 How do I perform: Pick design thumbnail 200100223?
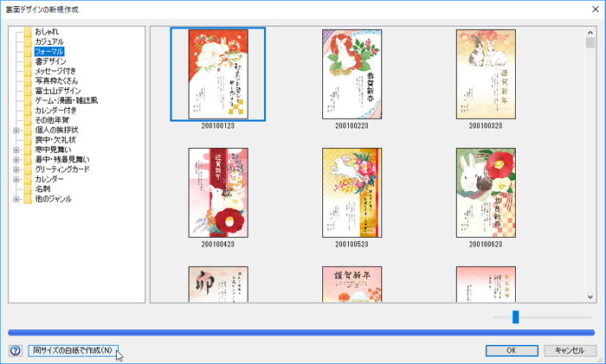coord(351,74)
